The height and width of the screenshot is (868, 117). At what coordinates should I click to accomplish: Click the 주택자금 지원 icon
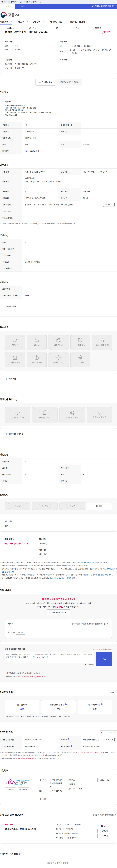point(15,360)
